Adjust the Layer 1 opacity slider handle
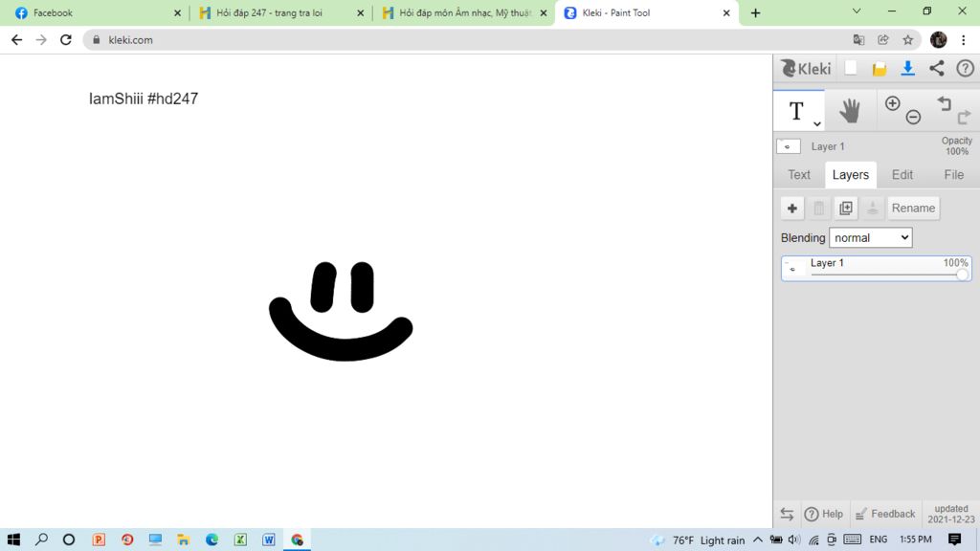980x551 pixels. 962,275
